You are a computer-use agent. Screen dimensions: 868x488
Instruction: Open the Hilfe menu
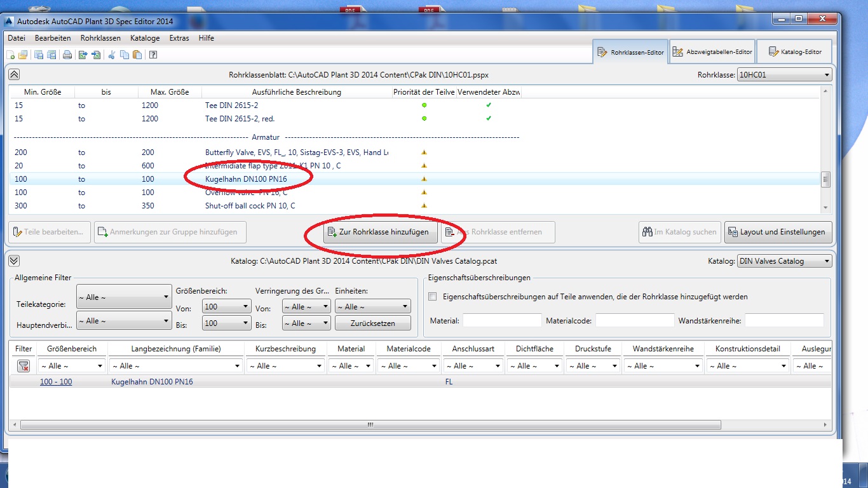(x=206, y=38)
